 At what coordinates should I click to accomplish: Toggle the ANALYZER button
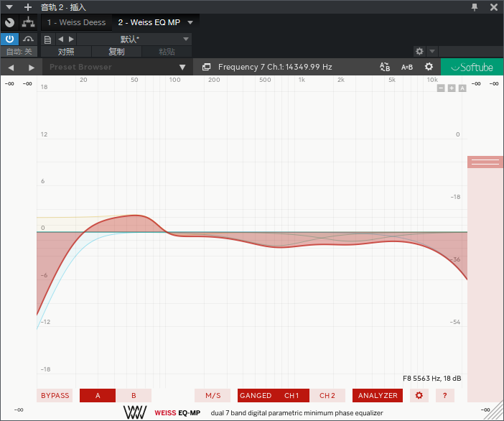(378, 396)
